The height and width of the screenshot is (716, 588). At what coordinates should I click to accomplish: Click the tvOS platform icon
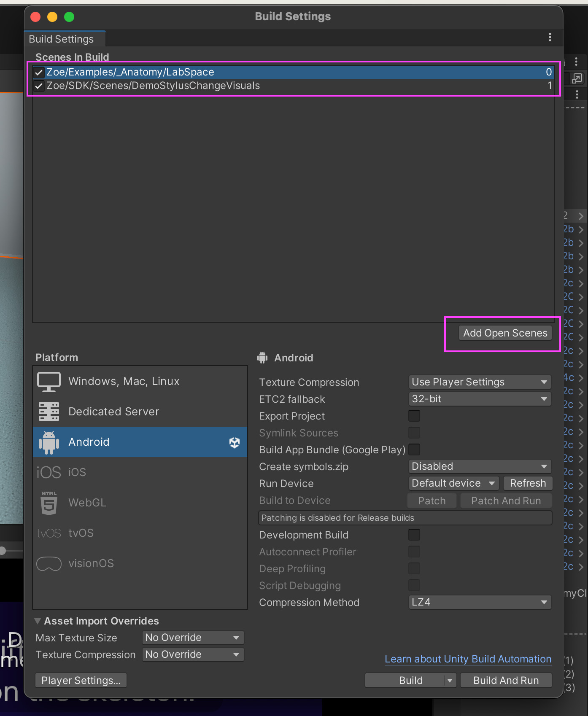[x=49, y=533]
